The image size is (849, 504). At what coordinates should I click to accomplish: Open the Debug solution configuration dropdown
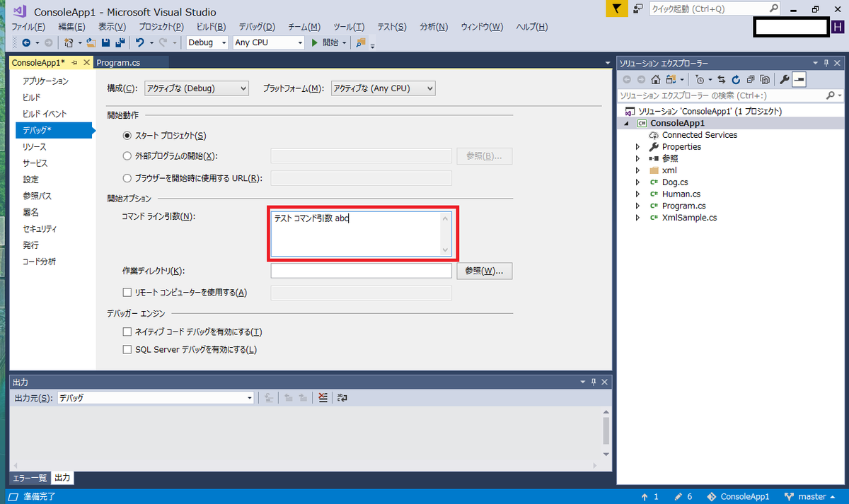pyautogui.click(x=207, y=42)
